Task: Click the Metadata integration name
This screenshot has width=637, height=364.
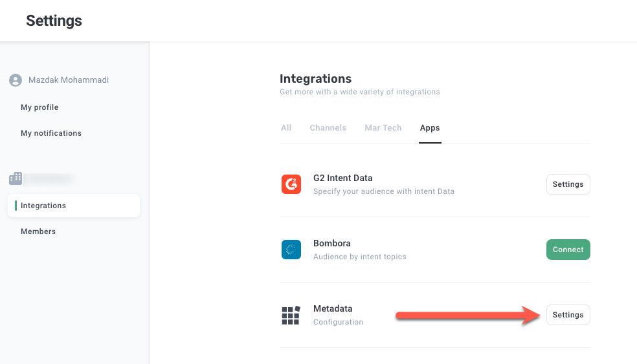Action: [333, 309]
